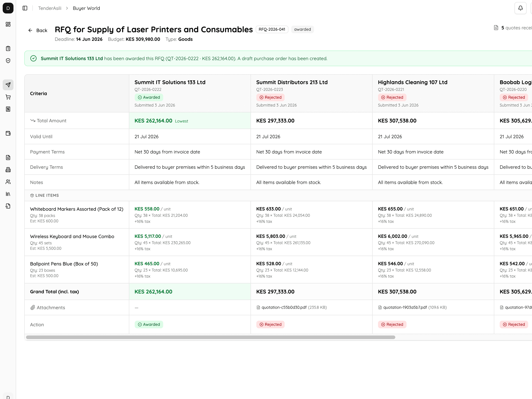Viewport: 532px width, 399px height.
Task: Click unit price KES 546.00
Action: point(390,264)
